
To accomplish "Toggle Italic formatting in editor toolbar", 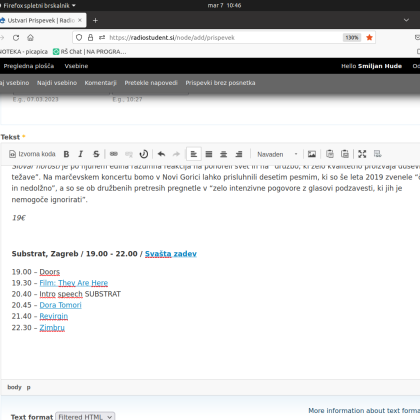I will pos(81,154).
